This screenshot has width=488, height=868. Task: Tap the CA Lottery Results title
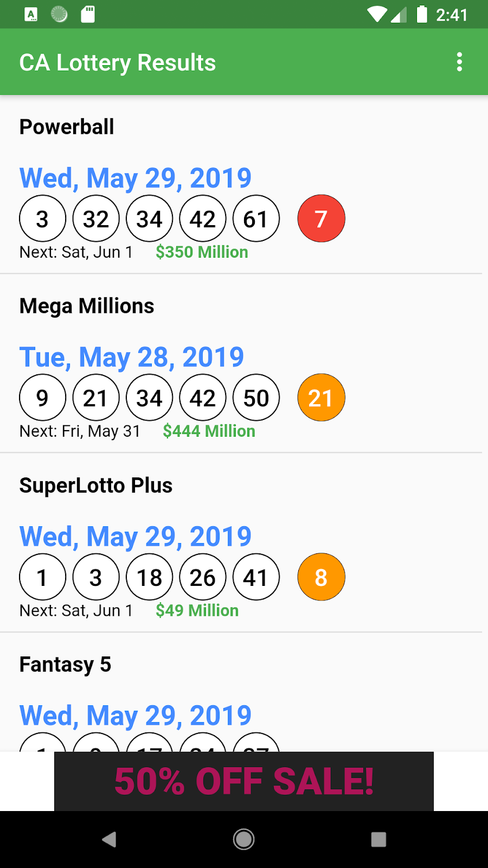coord(118,62)
